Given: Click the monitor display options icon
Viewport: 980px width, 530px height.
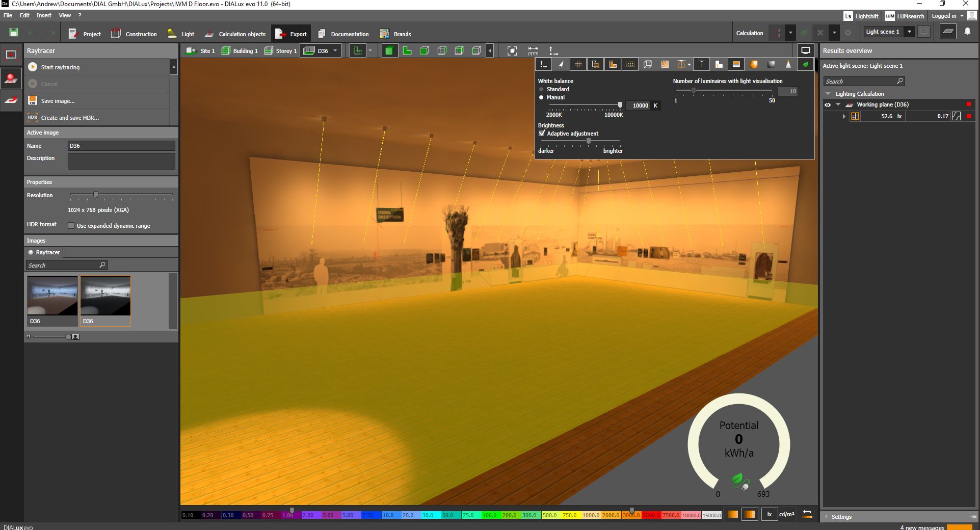Looking at the screenshot, I should point(805,50).
